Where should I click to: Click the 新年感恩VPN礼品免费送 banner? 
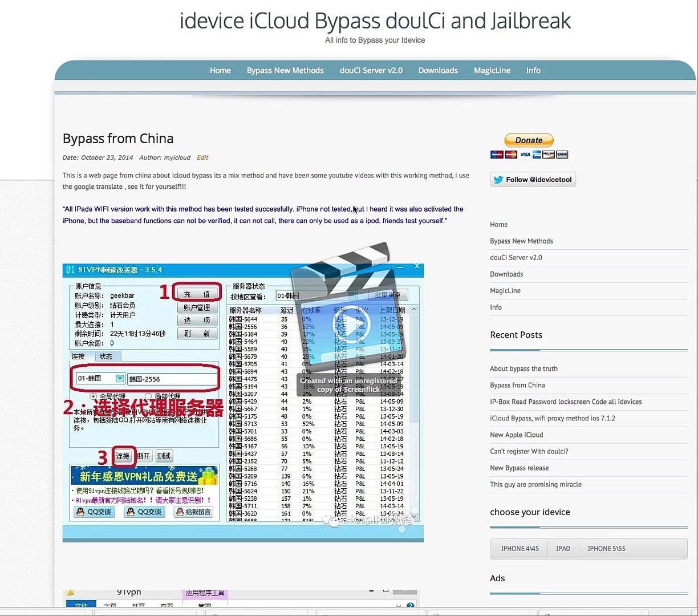(144, 476)
